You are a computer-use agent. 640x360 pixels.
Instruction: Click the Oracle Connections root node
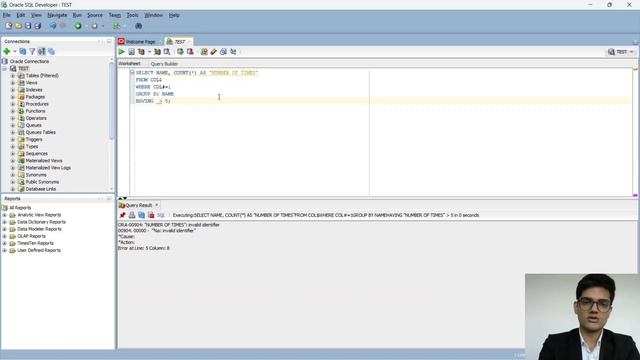29,61
